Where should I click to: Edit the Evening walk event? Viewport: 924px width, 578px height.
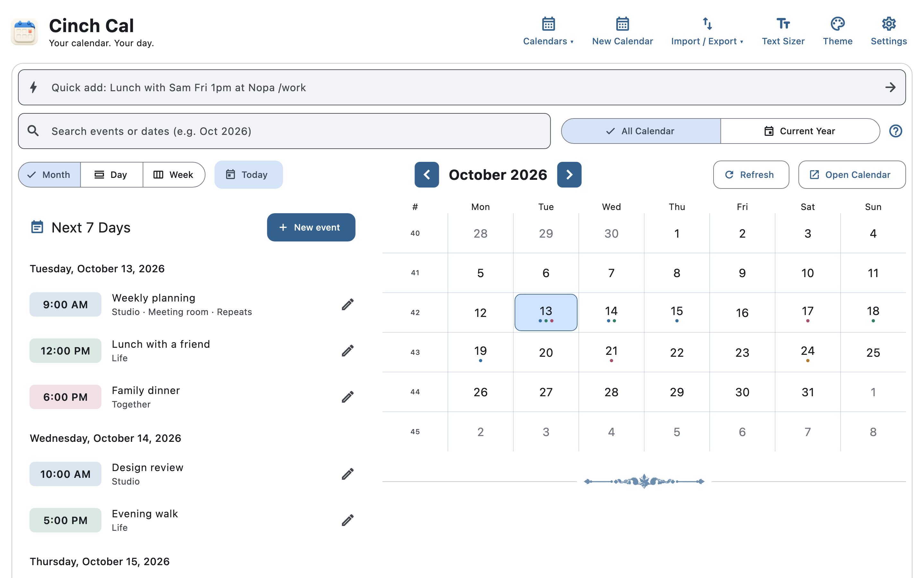[x=347, y=520]
